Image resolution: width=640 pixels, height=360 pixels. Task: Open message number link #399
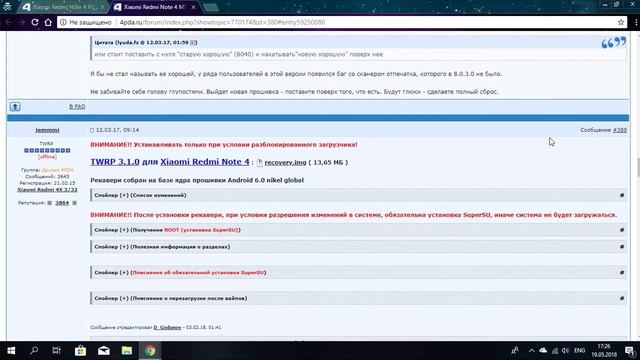[620, 130]
